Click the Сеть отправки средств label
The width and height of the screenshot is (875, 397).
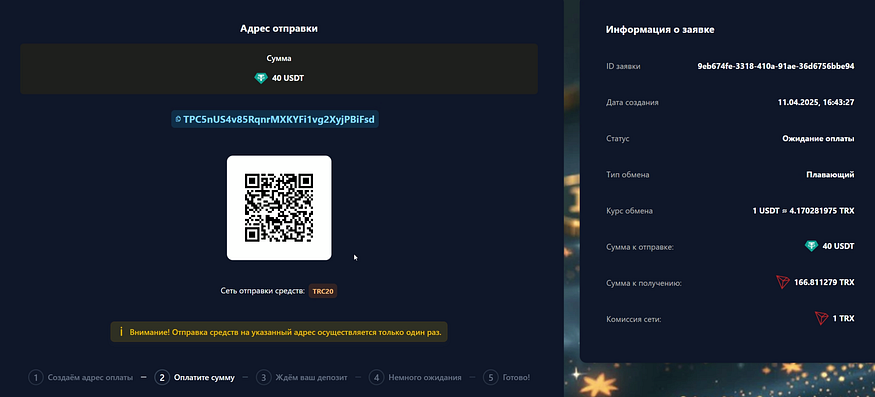click(263, 291)
